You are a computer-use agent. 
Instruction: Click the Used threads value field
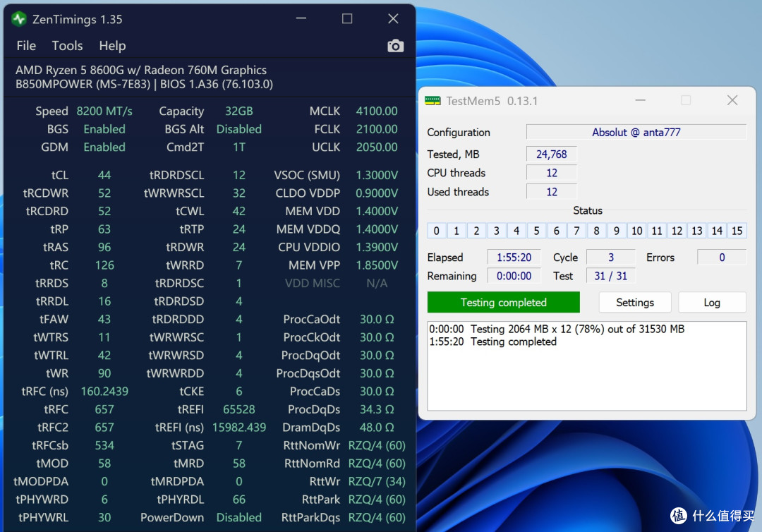click(x=552, y=192)
